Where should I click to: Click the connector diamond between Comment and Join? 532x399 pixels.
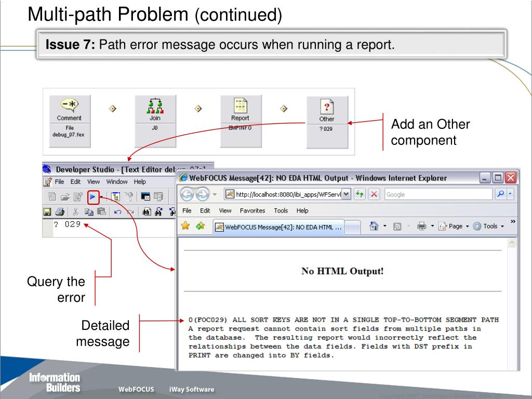[113, 109]
